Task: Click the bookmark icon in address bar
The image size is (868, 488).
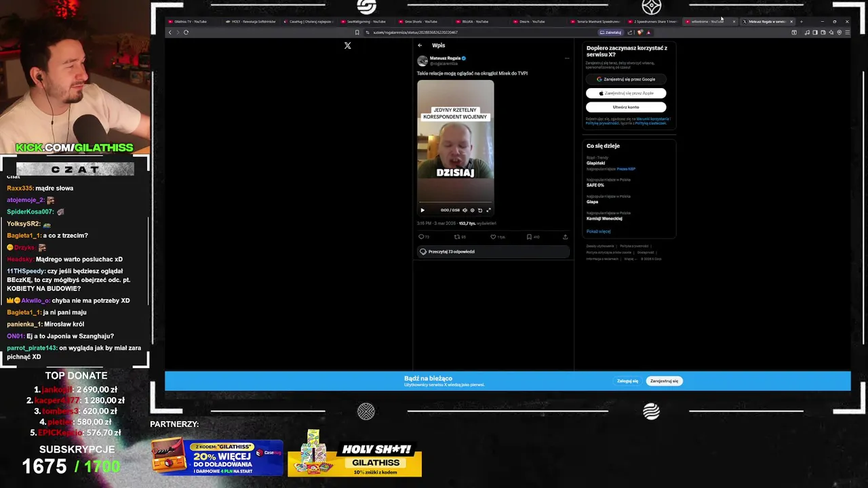Action: tap(357, 33)
